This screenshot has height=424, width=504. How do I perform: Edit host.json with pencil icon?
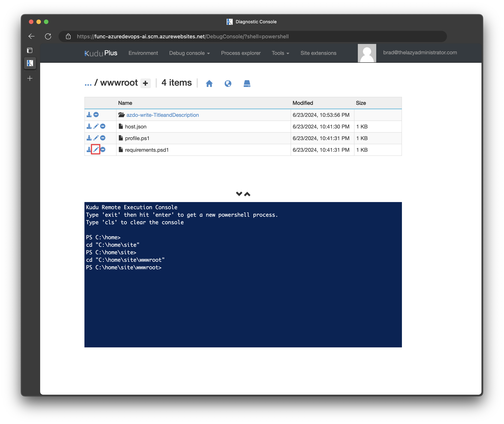click(96, 126)
